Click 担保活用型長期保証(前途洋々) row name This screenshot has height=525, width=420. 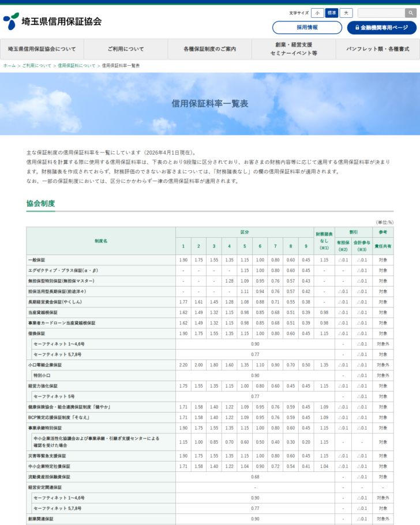[x=57, y=291]
